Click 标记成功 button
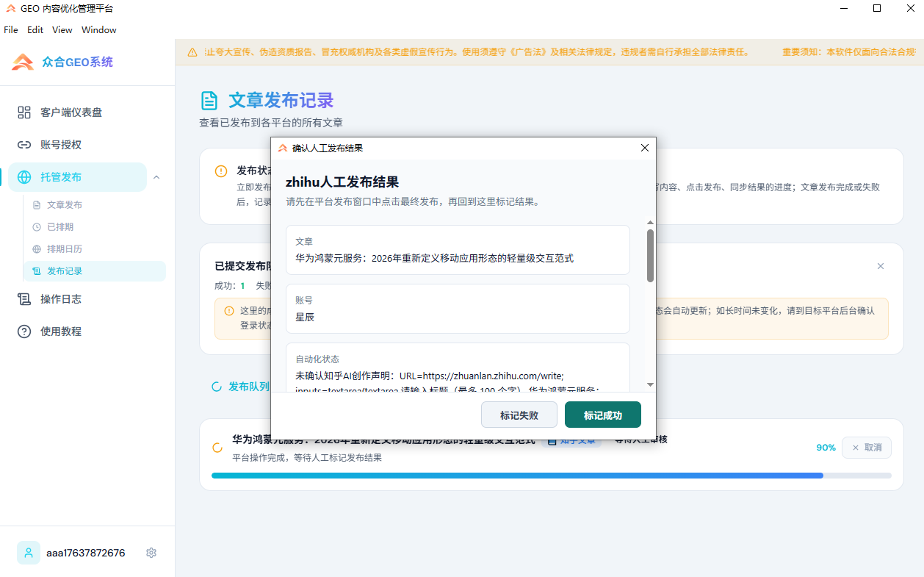This screenshot has width=924, height=577. point(603,415)
